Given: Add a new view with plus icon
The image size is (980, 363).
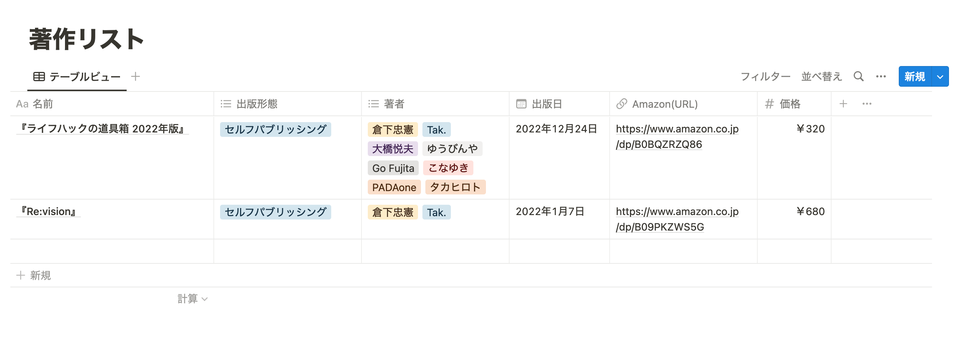Looking at the screenshot, I should 136,76.
